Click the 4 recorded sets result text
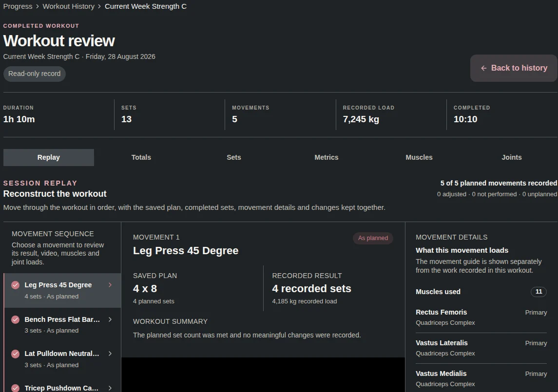558x392 pixels. point(311,288)
